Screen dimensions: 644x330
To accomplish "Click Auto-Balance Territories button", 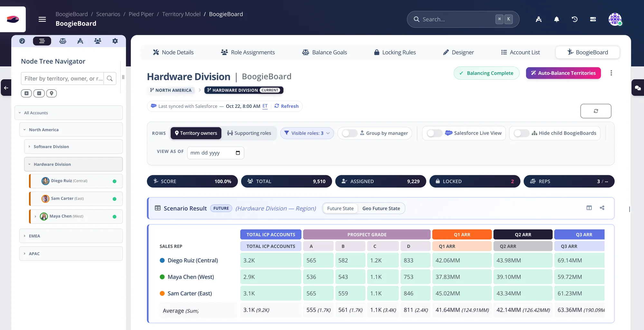I will coord(563,73).
